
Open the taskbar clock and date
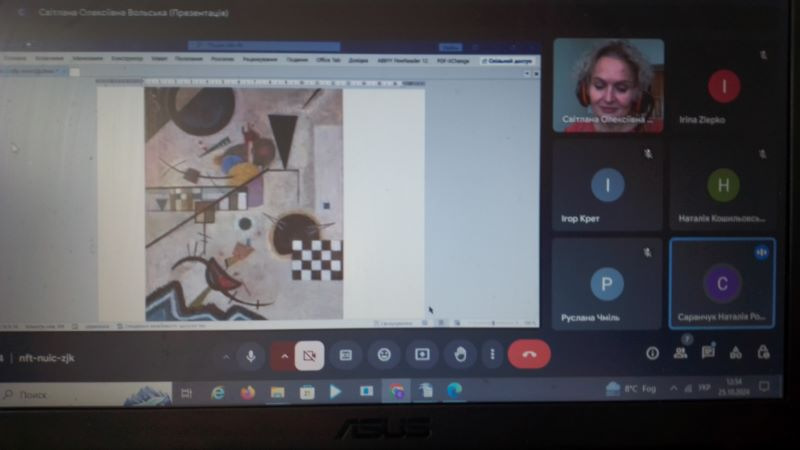pos(734,387)
